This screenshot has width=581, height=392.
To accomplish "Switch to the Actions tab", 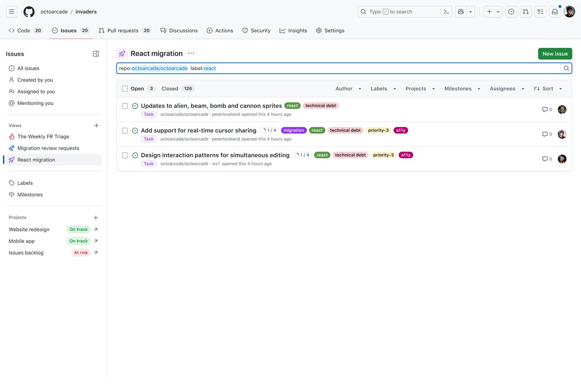I will [220, 30].
